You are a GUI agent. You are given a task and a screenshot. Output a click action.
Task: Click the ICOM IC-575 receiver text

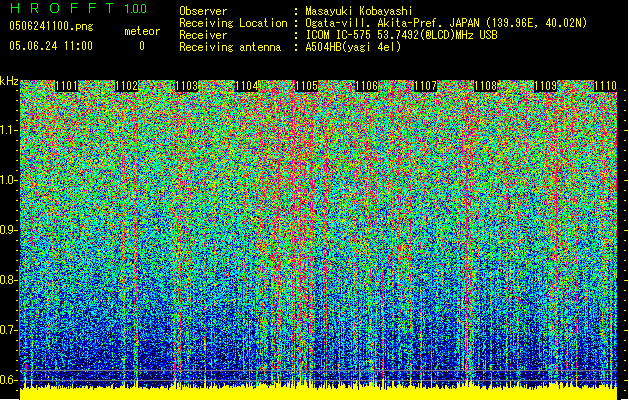[x=401, y=35]
